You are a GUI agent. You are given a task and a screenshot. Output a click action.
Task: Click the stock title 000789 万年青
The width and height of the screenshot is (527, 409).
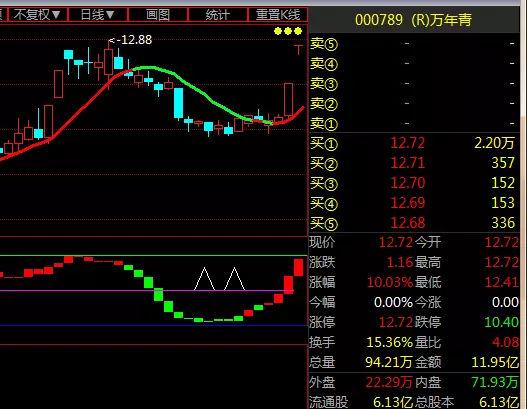tap(413, 20)
